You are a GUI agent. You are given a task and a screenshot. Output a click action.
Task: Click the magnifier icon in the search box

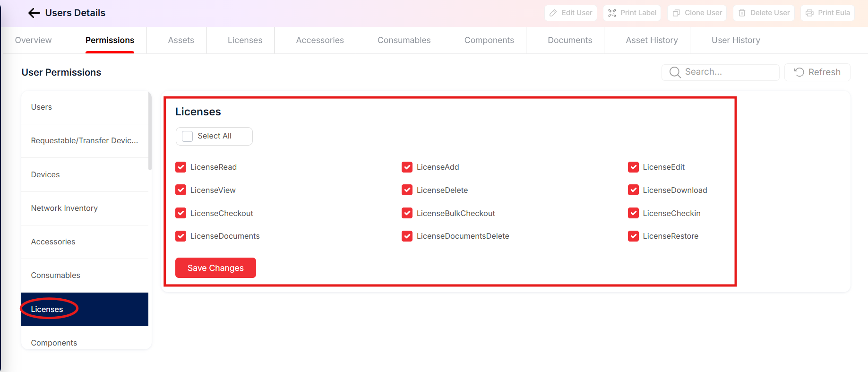click(675, 72)
